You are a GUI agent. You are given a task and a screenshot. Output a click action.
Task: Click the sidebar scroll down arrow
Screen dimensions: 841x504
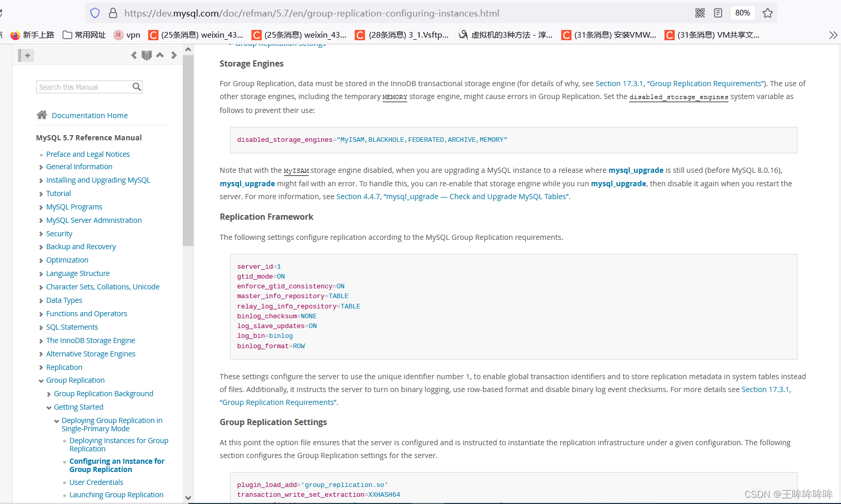[188, 498]
